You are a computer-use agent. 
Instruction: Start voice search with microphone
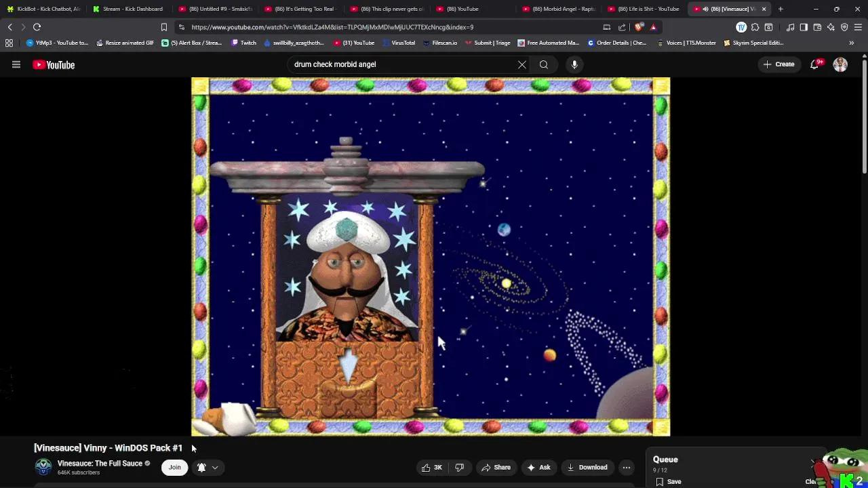574,64
